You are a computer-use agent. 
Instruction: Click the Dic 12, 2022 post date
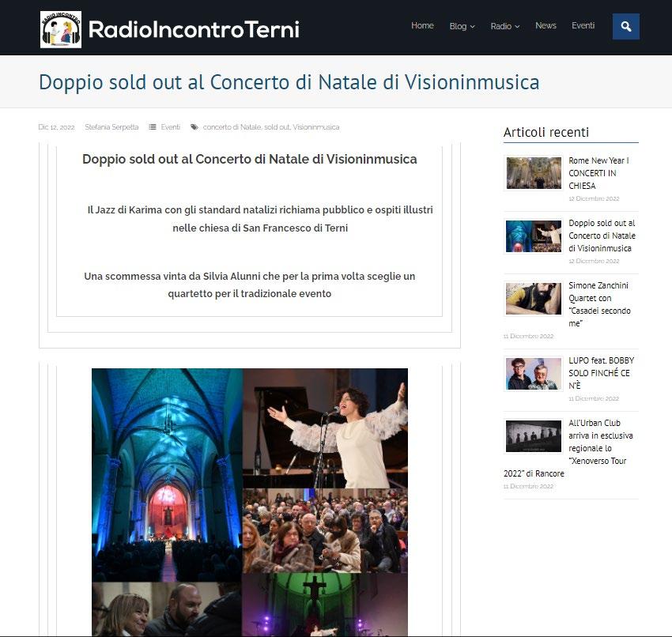coord(56,126)
